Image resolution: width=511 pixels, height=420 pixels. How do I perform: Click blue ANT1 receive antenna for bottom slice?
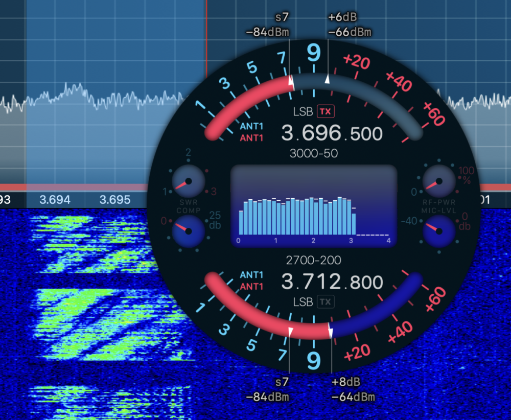[251, 275]
